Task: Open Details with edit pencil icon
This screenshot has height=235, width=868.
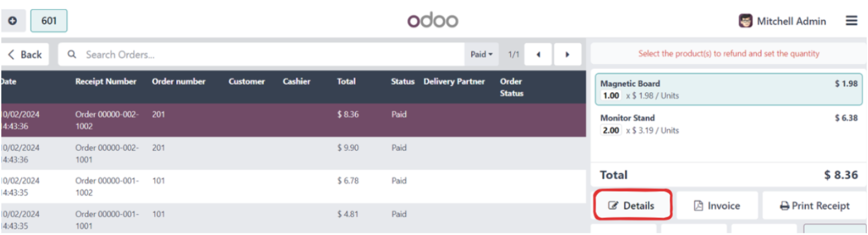Action: click(633, 206)
